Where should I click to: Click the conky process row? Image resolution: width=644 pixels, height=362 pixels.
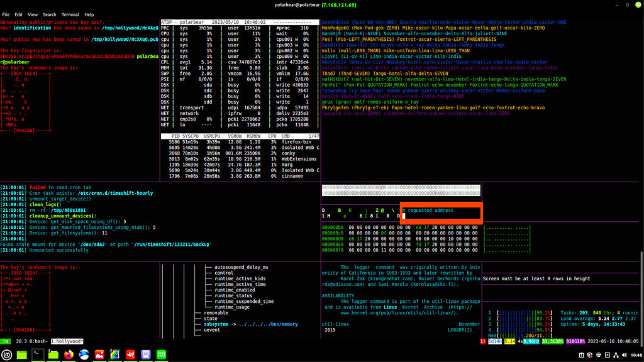click(x=240, y=153)
